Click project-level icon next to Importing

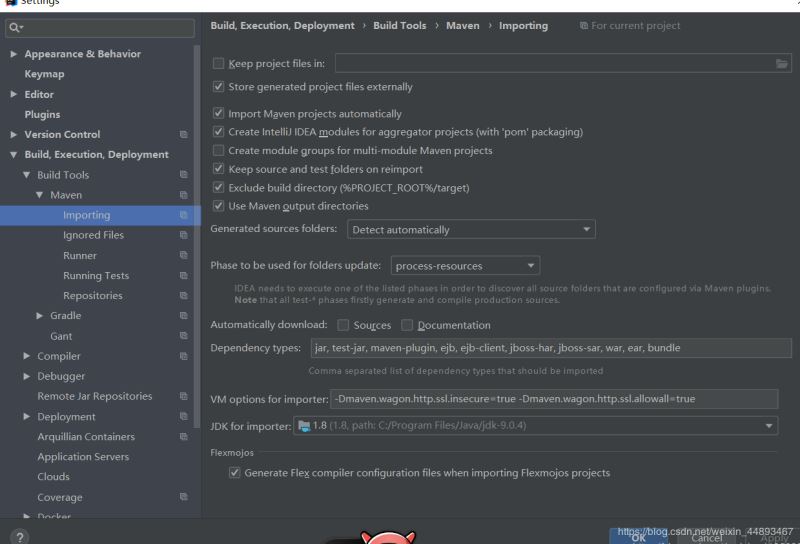pyautogui.click(x=184, y=215)
